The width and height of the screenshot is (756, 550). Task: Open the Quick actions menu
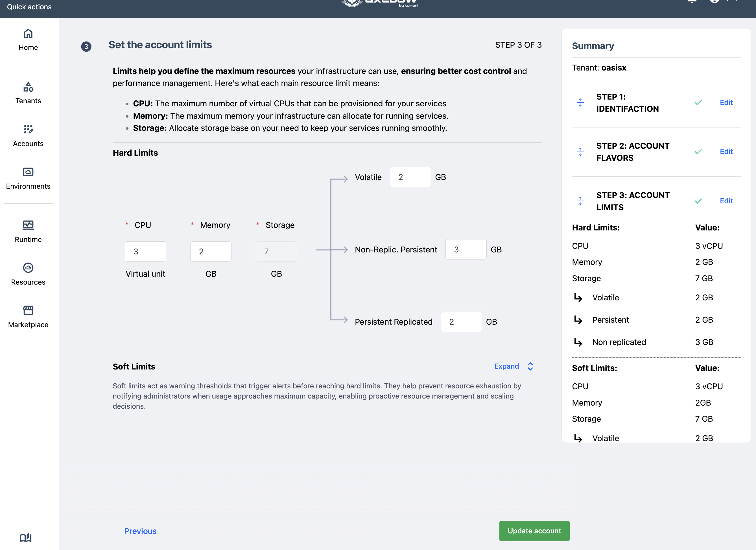pos(29,7)
